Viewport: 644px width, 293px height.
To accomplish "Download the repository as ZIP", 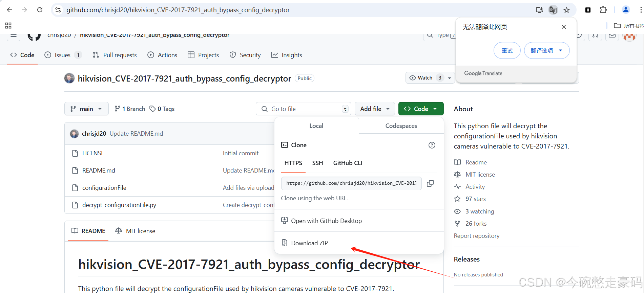I will pos(305,243).
